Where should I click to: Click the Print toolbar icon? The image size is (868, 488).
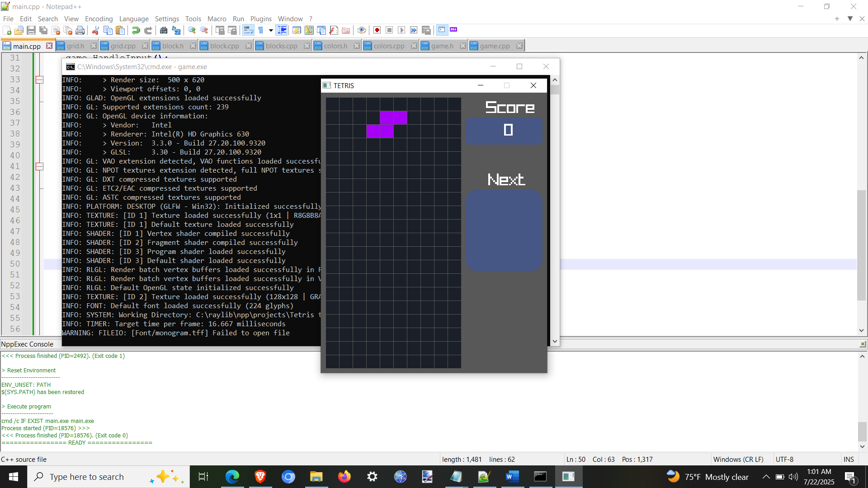[x=80, y=30]
